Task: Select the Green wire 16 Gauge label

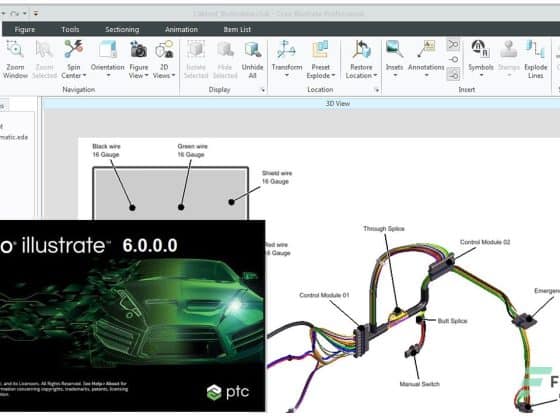Action: click(192, 150)
